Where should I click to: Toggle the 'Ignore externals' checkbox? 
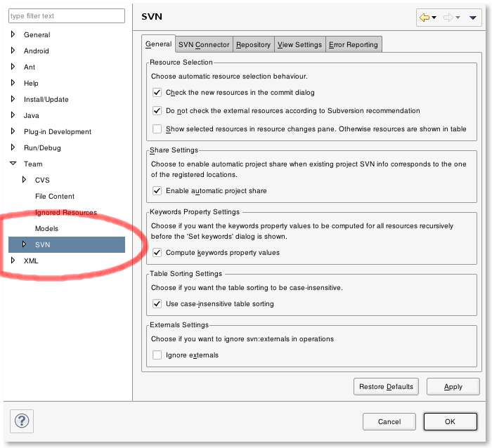(157, 355)
